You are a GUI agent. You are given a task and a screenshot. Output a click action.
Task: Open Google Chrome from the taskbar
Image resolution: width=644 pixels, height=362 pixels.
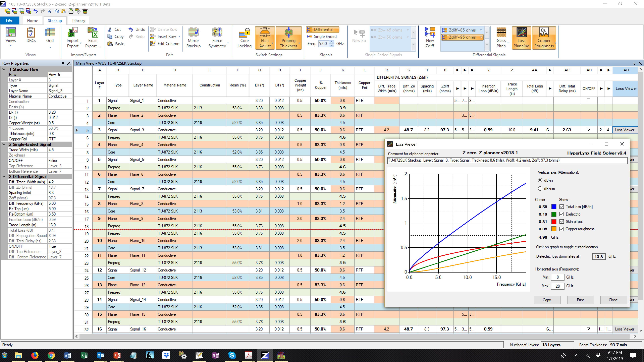point(51,355)
